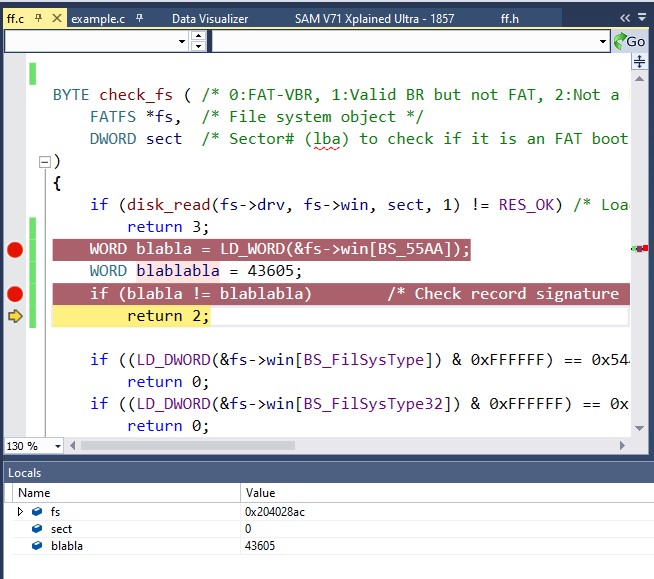Click the editor split-window handle icon
The height and width of the screenshot is (579, 654).
click(640, 63)
